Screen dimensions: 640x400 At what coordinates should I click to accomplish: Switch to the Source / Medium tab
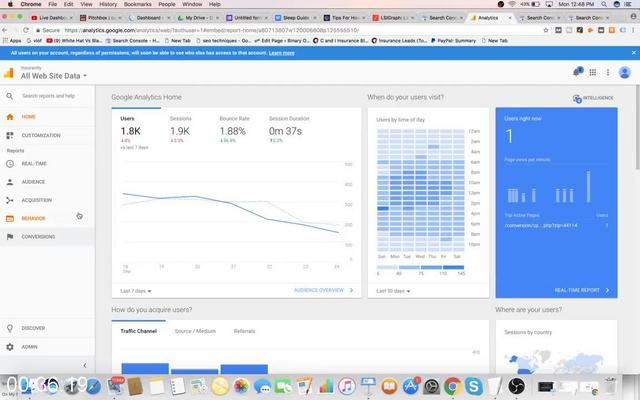coord(195,331)
